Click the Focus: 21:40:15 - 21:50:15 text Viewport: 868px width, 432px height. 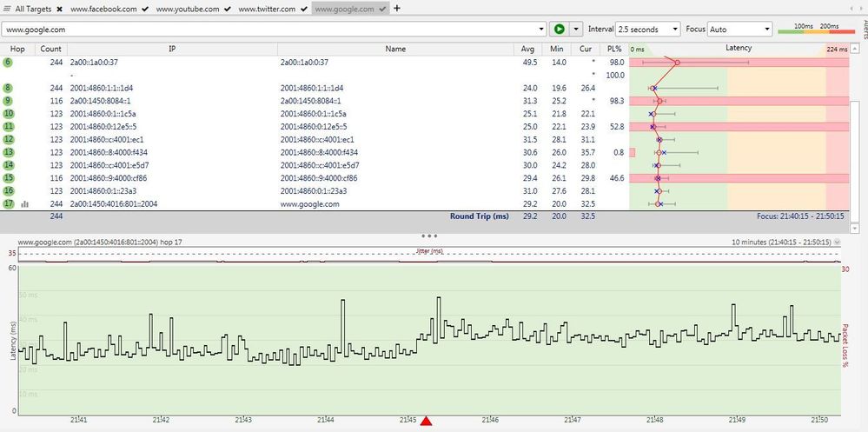(x=800, y=216)
